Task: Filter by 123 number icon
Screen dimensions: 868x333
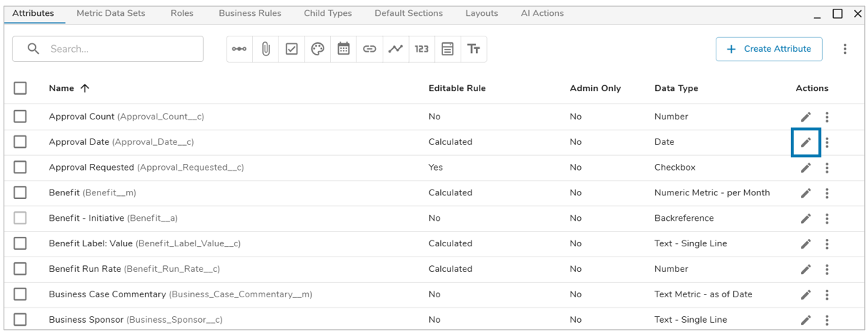Action: [422, 49]
